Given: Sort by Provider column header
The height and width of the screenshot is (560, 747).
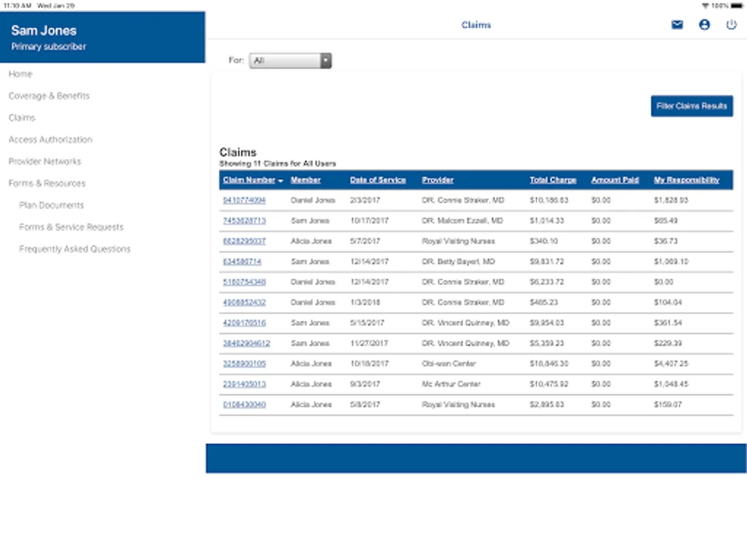Looking at the screenshot, I should coord(438,180).
